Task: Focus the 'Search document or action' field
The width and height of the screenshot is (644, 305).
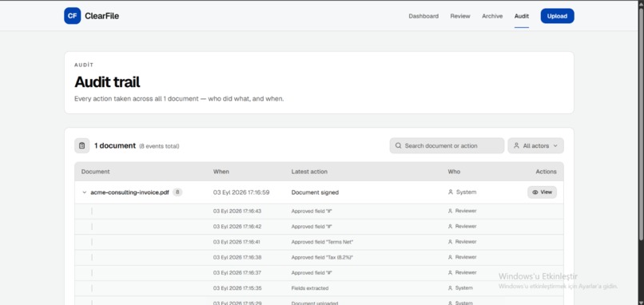Action: point(447,146)
